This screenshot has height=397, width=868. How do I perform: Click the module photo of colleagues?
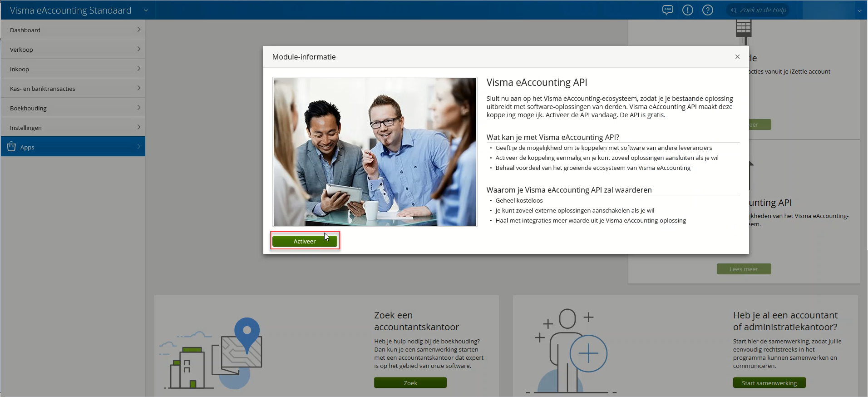click(x=375, y=152)
